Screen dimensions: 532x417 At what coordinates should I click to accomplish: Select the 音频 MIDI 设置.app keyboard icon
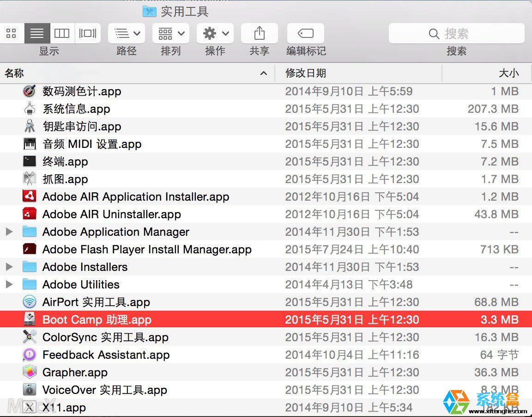point(29,144)
